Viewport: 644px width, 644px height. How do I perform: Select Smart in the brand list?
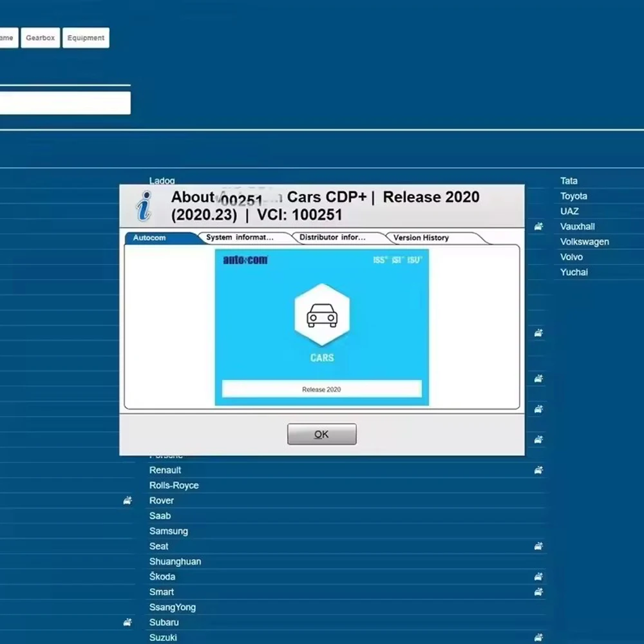tap(162, 592)
